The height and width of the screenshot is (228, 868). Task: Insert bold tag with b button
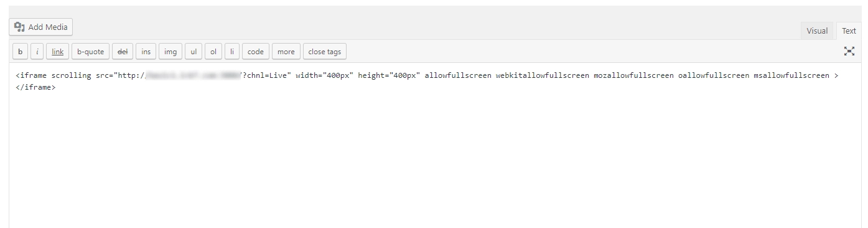click(20, 52)
